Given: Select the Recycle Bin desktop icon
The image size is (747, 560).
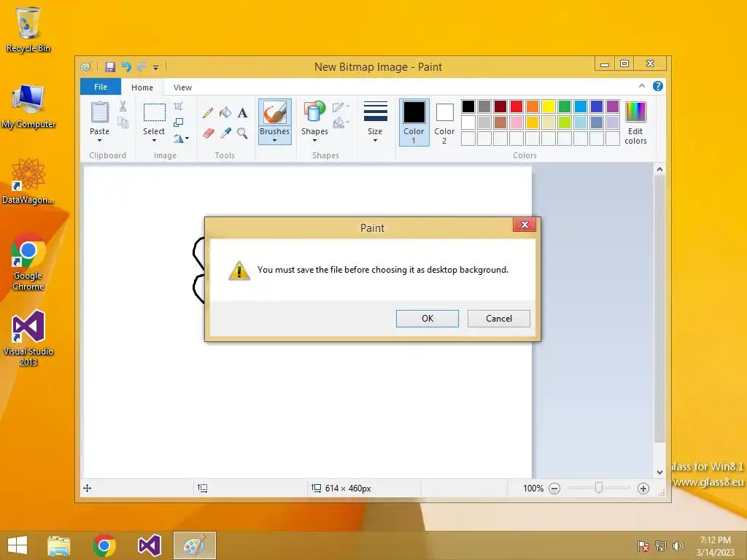Looking at the screenshot, I should click(x=28, y=29).
